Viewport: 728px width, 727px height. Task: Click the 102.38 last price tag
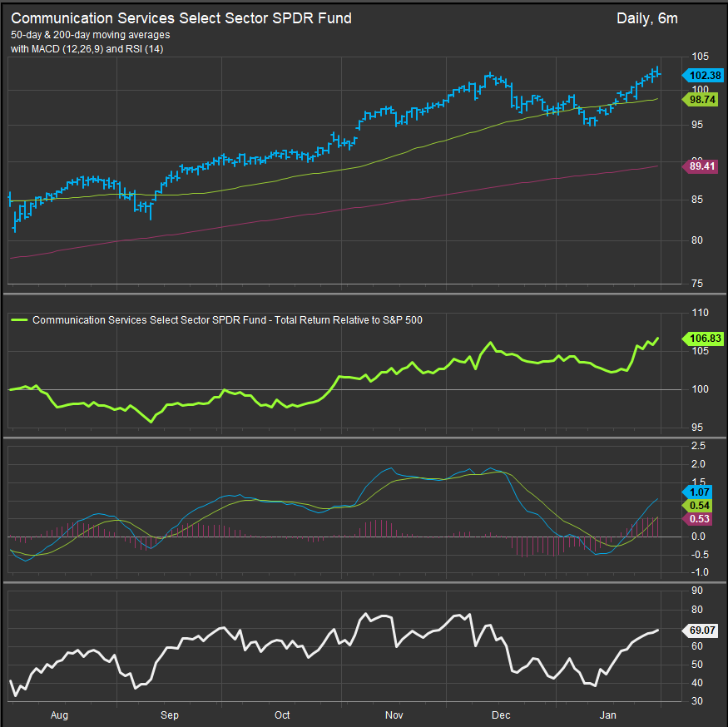tap(703, 75)
